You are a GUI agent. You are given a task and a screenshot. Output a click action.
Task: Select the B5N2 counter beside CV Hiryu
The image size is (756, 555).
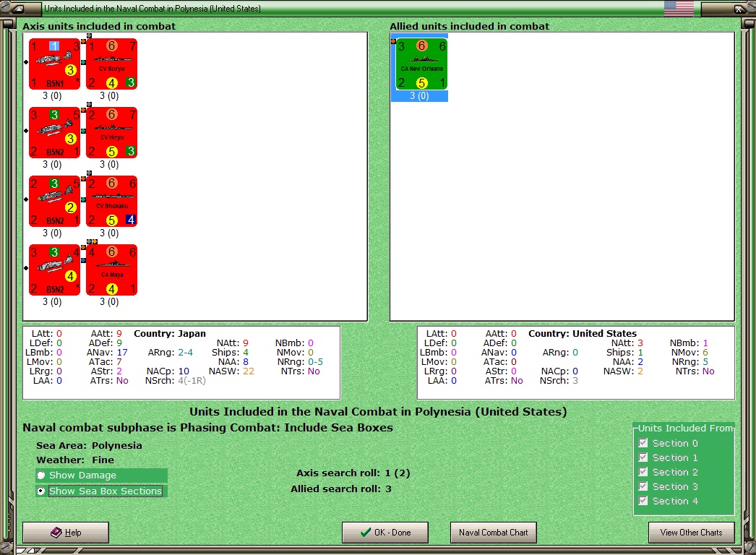tap(54, 132)
